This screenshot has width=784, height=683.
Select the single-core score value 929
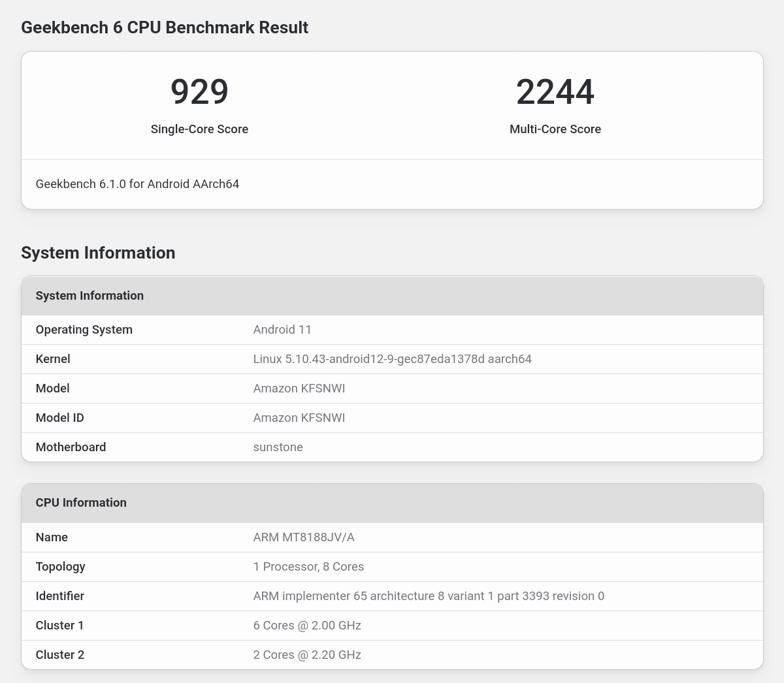tap(199, 91)
